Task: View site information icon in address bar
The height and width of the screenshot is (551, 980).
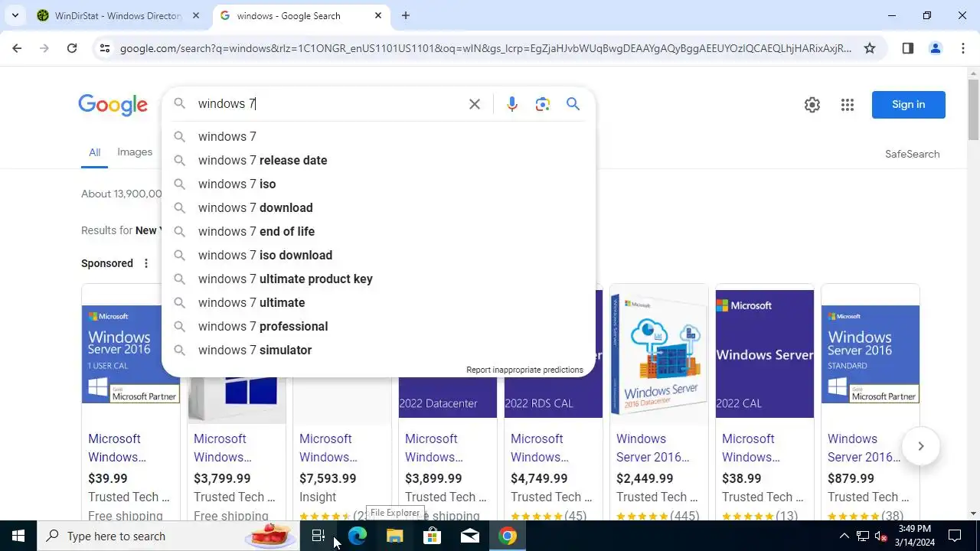Action: pos(105,48)
